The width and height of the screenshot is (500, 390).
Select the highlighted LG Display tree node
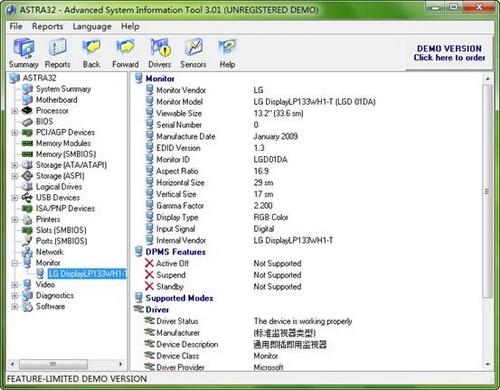(87, 274)
